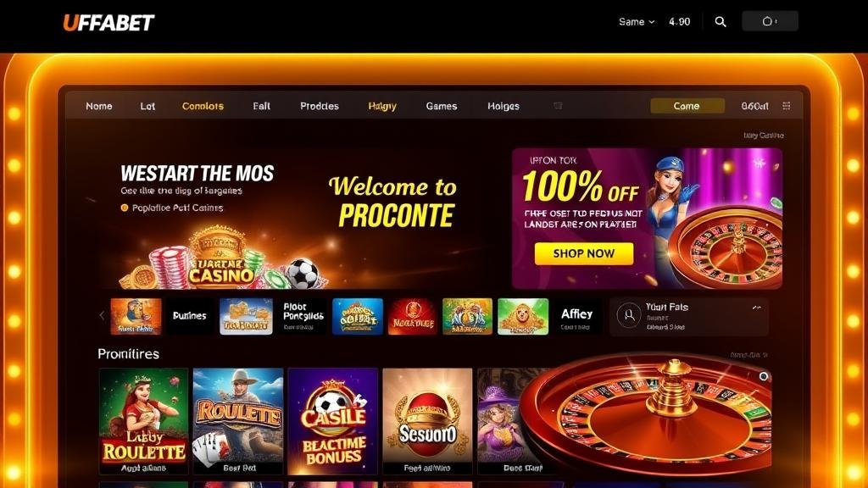Screen dimensions: 868x488
Task: Open the Casile Bonus game thumbnail
Action: [333, 421]
